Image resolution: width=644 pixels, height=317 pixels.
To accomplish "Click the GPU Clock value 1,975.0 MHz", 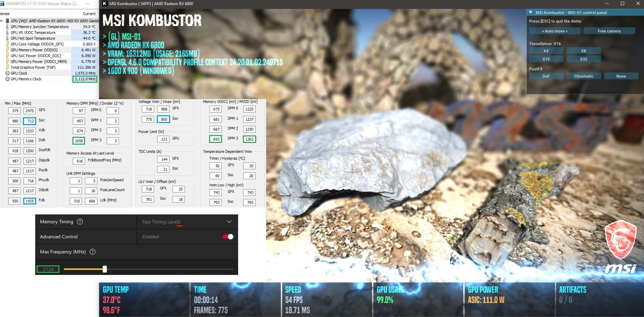I will click(85, 73).
